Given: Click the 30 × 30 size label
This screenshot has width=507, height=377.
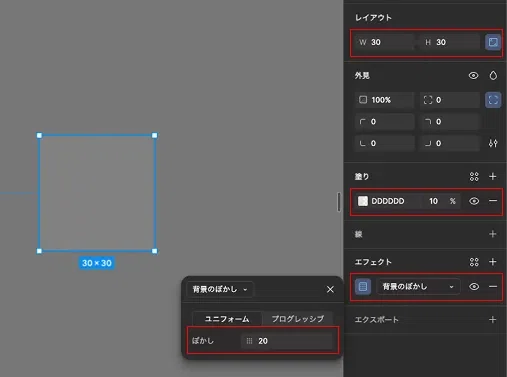Looking at the screenshot, I should coord(97,263).
